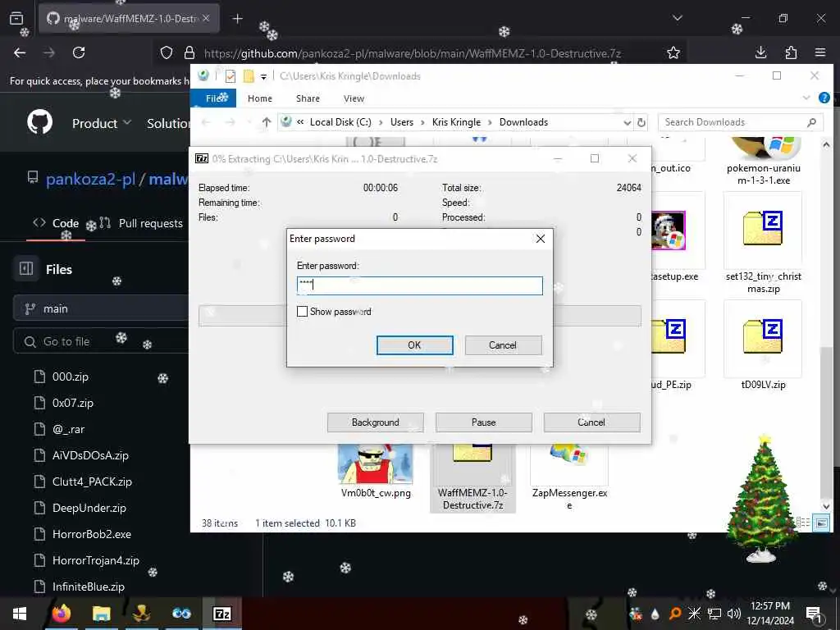The height and width of the screenshot is (630, 840).
Task: Click Explorer scrollbar up arrow
Action: 826,144
